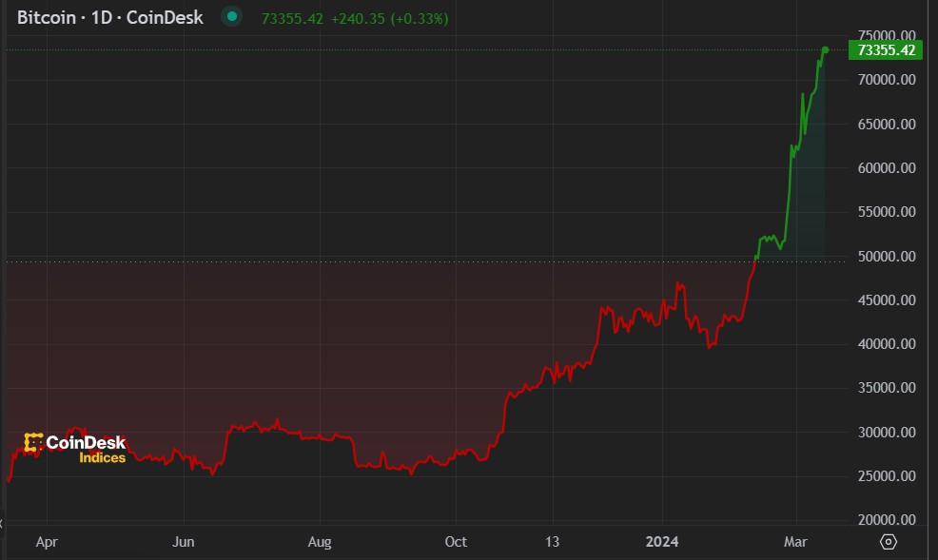Select the Jun label on the time axis
This screenshot has height=560, width=938.
point(184,542)
